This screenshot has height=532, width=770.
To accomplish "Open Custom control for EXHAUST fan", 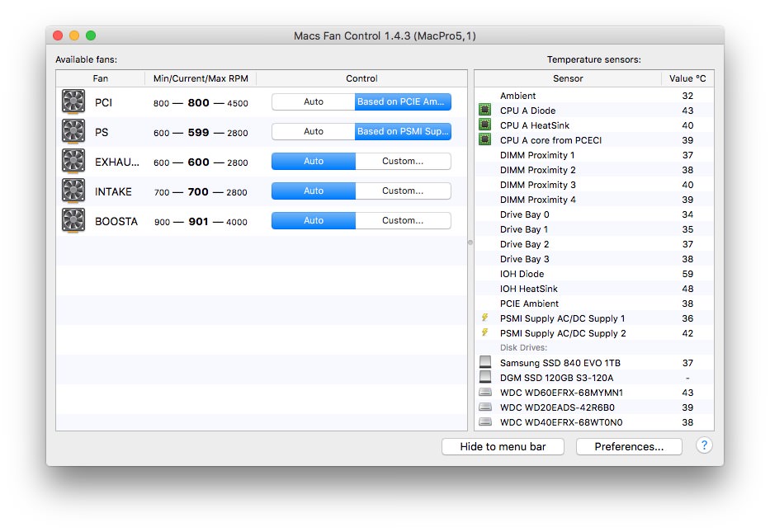I will coord(403,161).
